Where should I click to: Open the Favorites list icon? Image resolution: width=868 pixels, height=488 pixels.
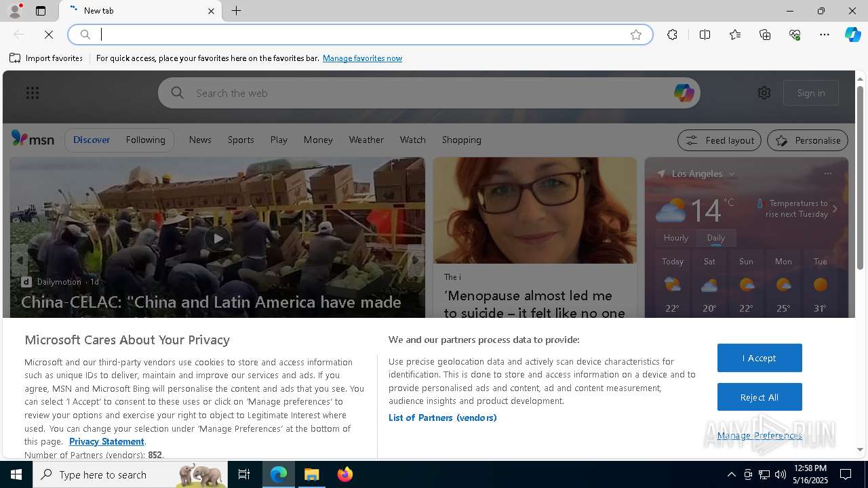click(735, 35)
